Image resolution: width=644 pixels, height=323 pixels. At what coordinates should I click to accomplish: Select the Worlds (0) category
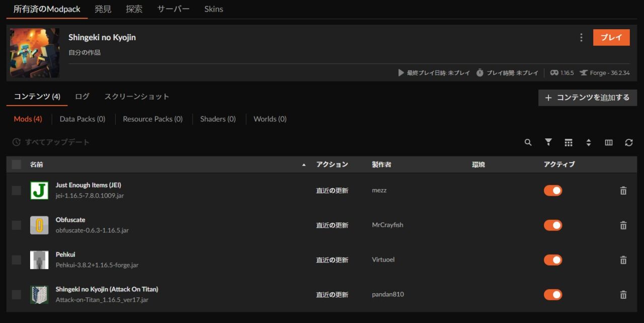[270, 119]
